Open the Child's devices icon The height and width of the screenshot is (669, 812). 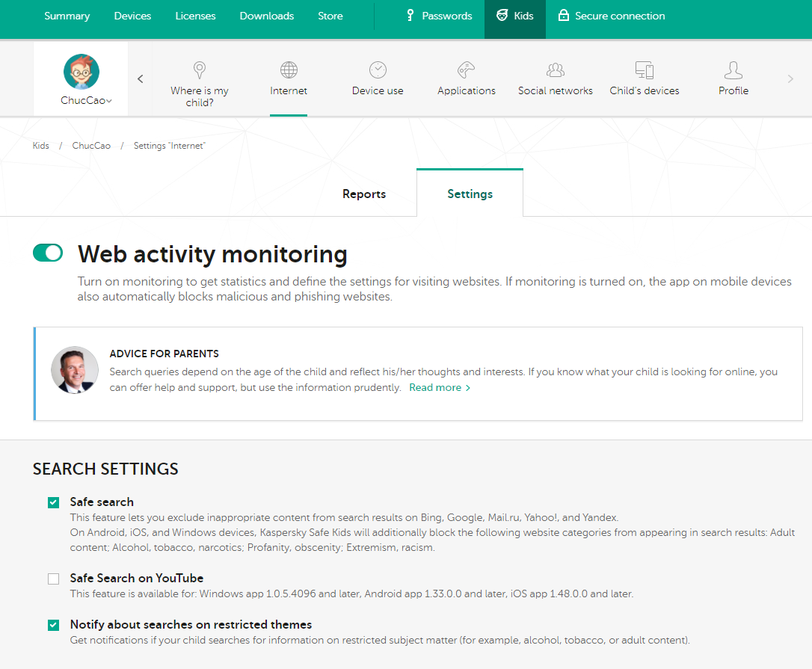tap(645, 70)
